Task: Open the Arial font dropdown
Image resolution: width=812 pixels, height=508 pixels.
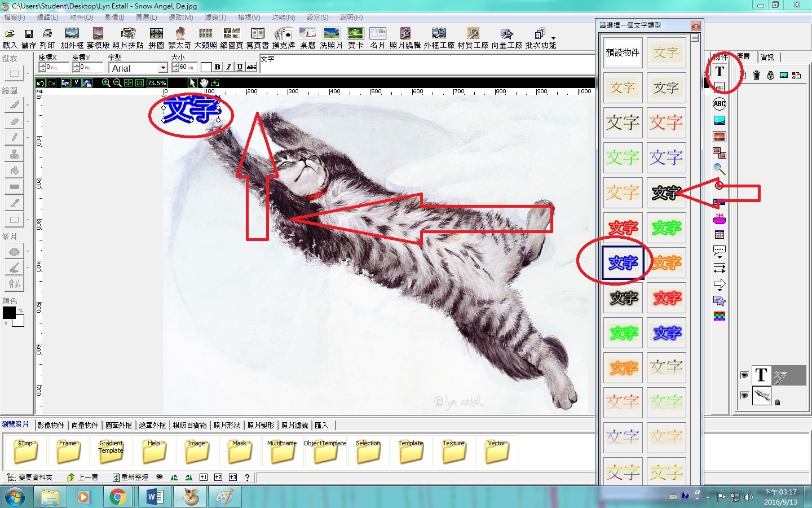Action: (x=163, y=68)
